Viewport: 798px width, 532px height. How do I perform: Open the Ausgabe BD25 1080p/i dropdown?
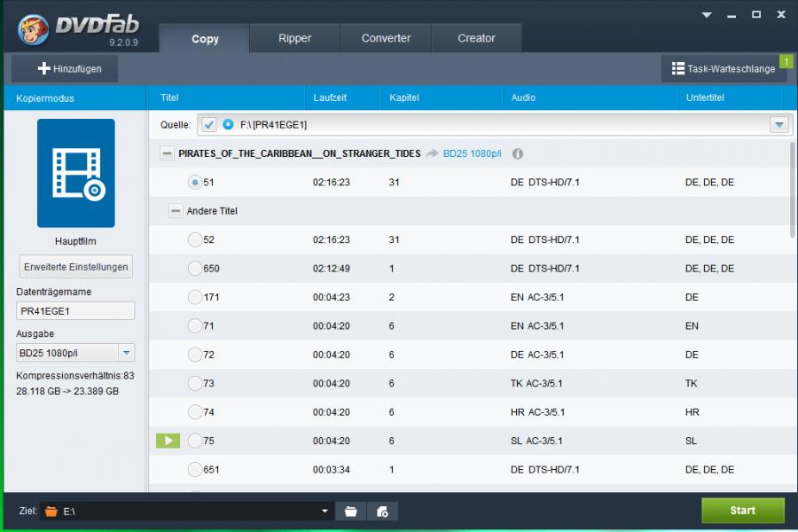[127, 353]
